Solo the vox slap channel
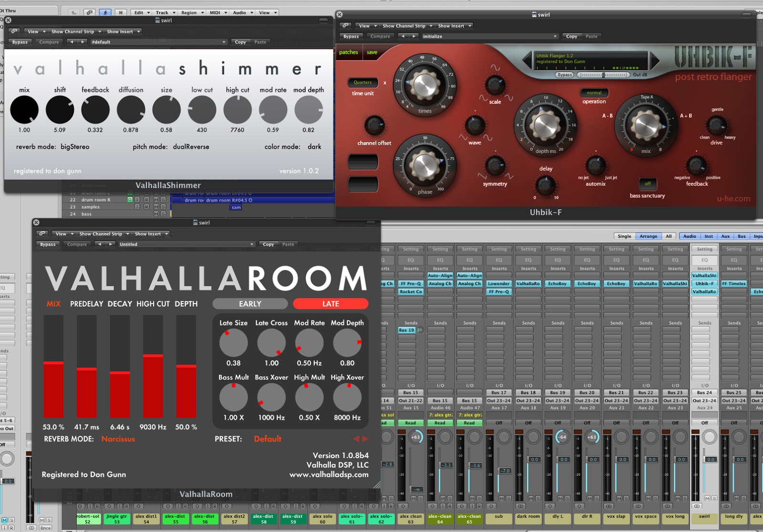Screen dimensions: 763x532 626,498
